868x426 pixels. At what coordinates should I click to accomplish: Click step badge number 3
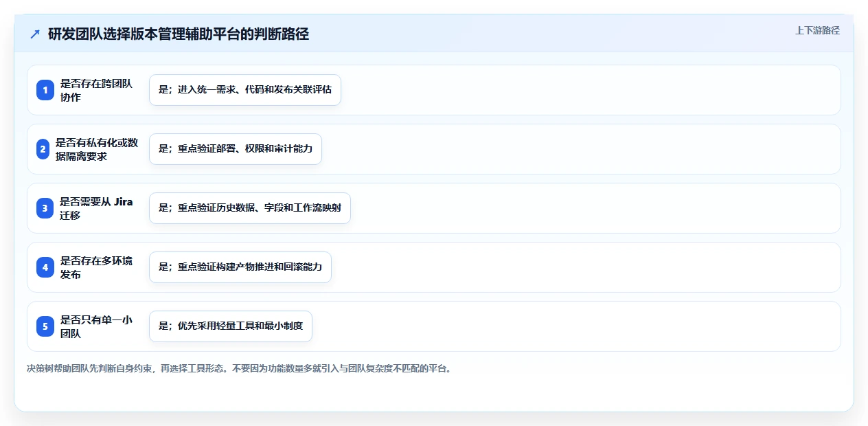45,208
